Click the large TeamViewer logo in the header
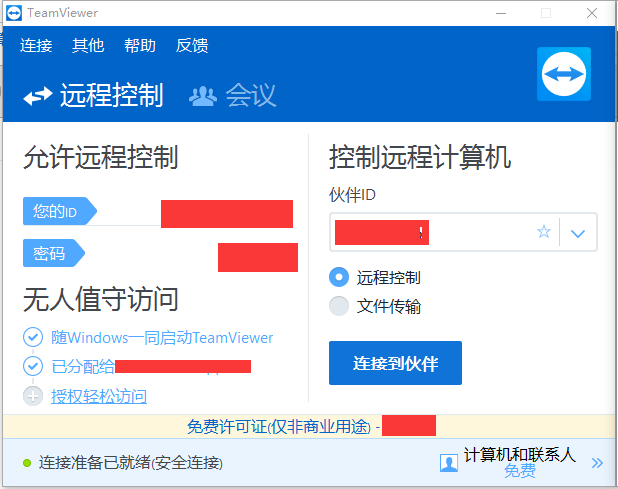Image resolution: width=618 pixels, height=489 pixels. pyautogui.click(x=564, y=74)
